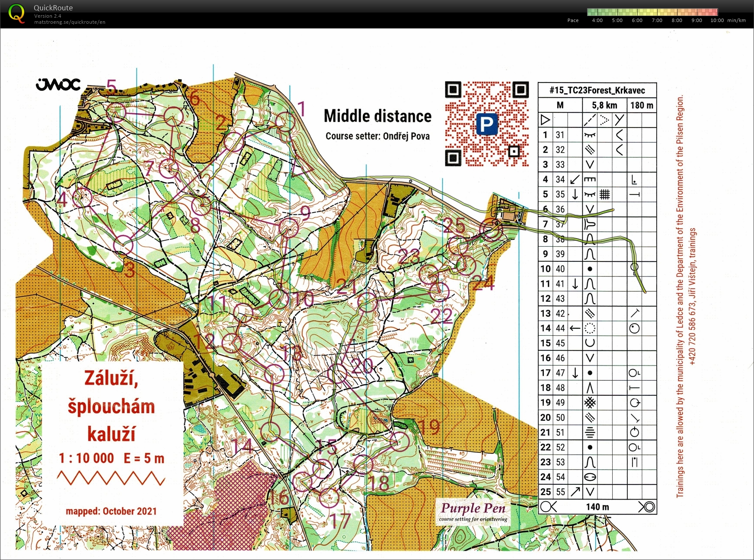Click the blue parking P icon
754x560 pixels.
[487, 124]
